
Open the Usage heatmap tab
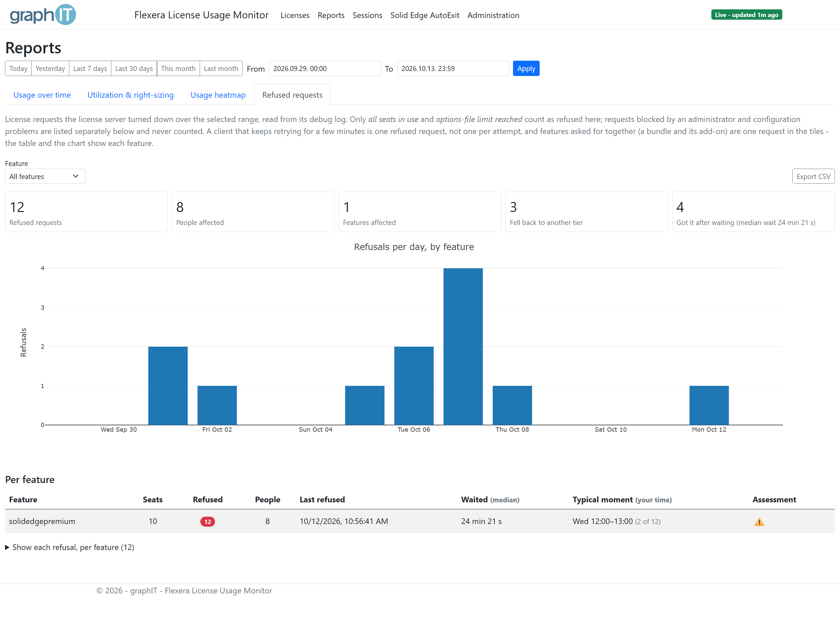pos(218,95)
